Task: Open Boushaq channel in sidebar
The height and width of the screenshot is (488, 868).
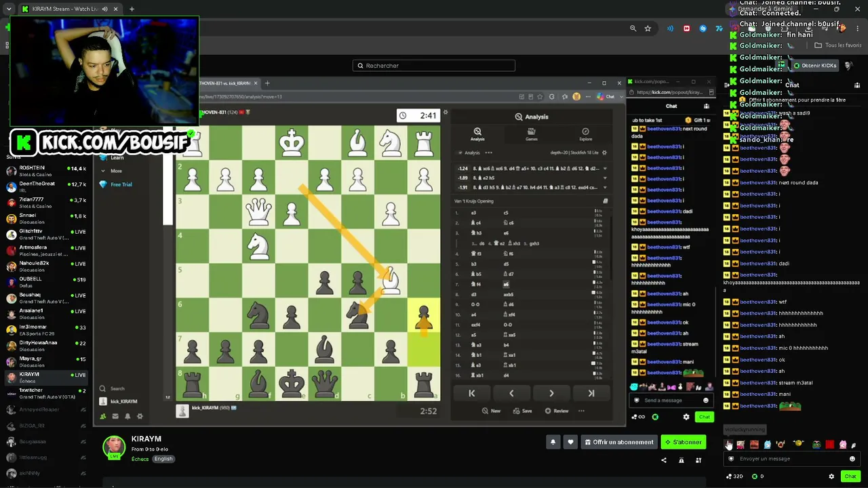Action: click(x=46, y=298)
